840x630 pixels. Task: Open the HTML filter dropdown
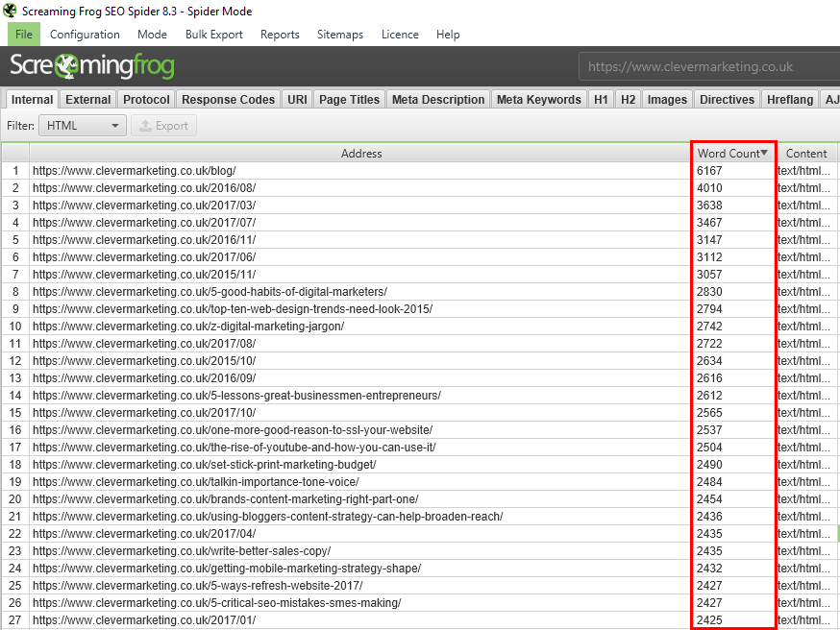point(83,126)
